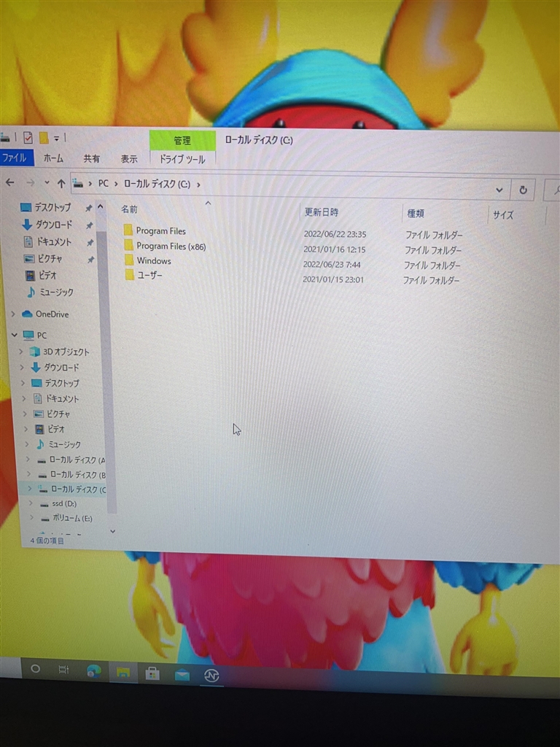Go up one folder level
This screenshot has width=560, height=747.
click(61, 183)
